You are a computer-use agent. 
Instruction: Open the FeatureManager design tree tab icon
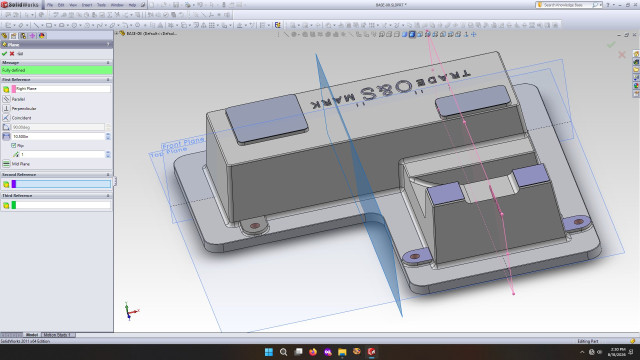point(5,36)
